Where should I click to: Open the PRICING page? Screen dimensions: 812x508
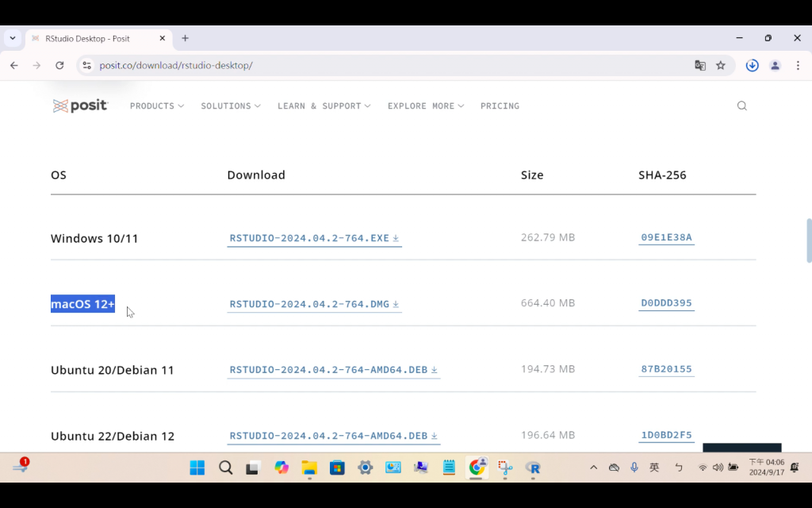pos(500,106)
